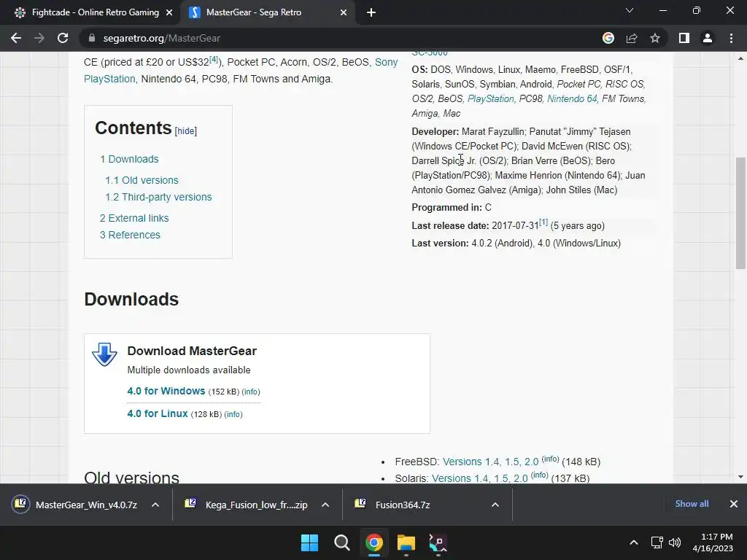Open the italic PlayStation OS link
The height and width of the screenshot is (560, 747).
pyautogui.click(x=491, y=98)
